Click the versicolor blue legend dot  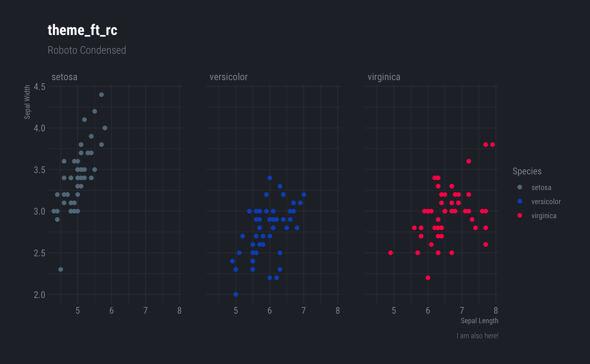pyautogui.click(x=520, y=201)
